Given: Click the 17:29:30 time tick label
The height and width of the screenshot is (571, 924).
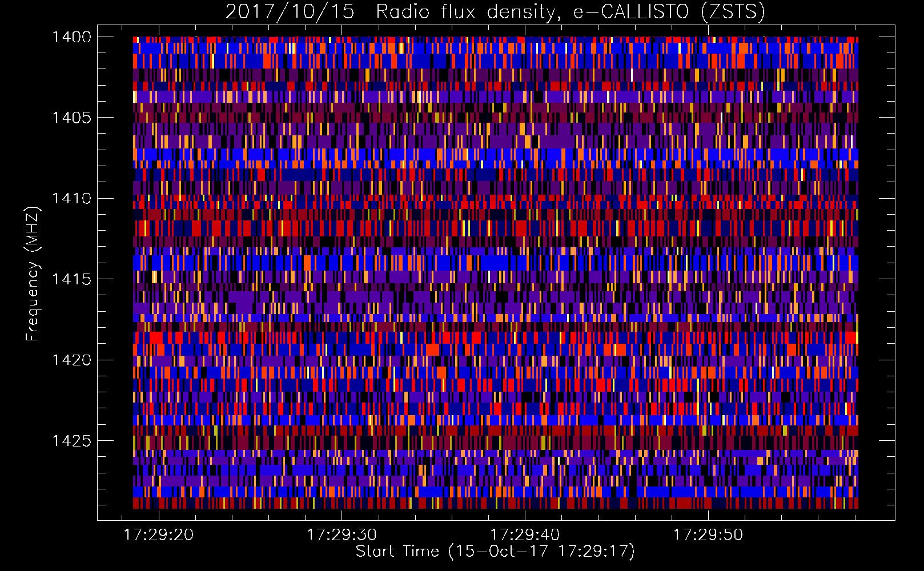Looking at the screenshot, I should pos(342,534).
